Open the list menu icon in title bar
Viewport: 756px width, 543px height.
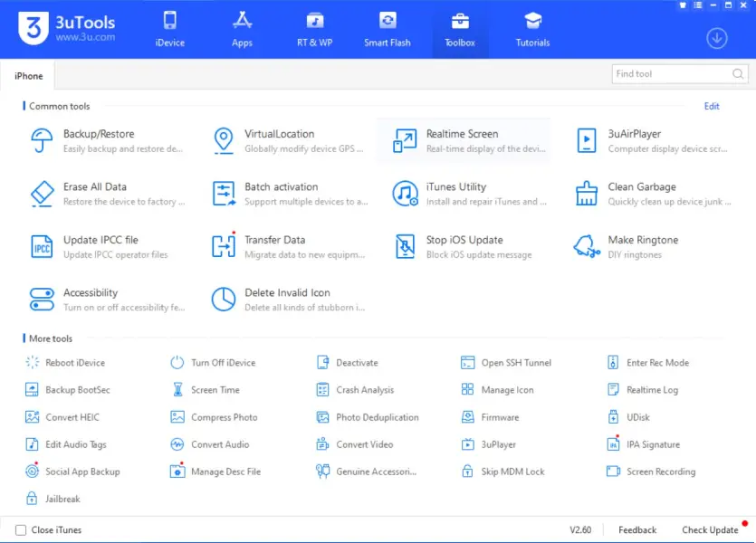(x=698, y=5)
